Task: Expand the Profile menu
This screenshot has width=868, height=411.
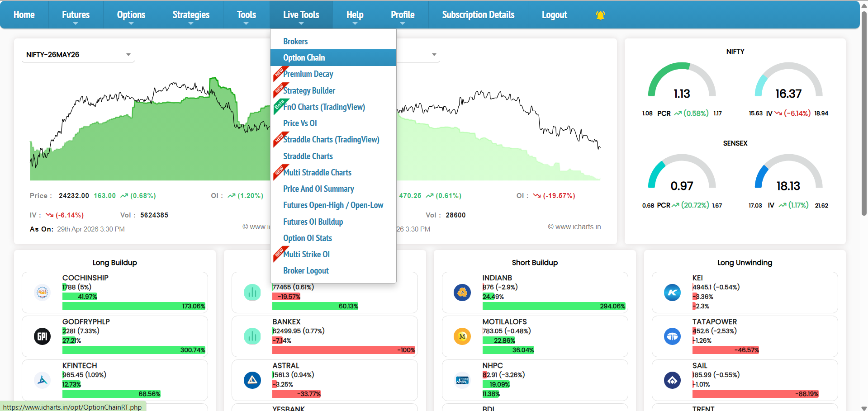Action: coord(403,15)
